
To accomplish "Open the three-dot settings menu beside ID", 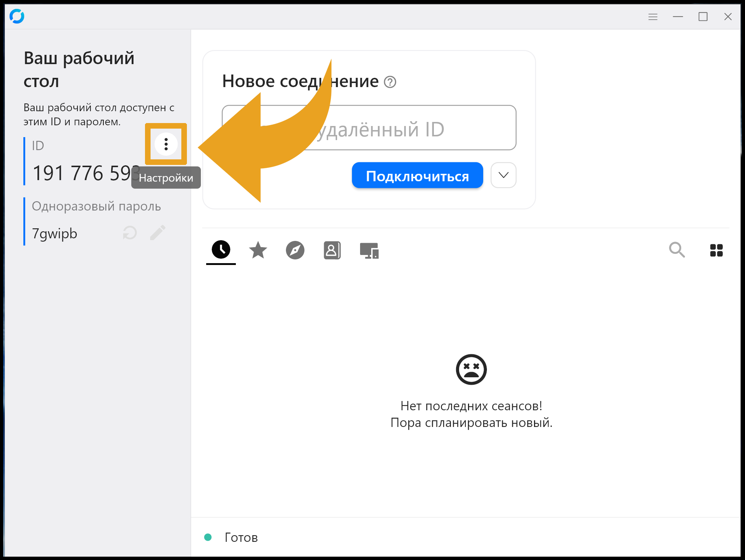I will tap(166, 144).
